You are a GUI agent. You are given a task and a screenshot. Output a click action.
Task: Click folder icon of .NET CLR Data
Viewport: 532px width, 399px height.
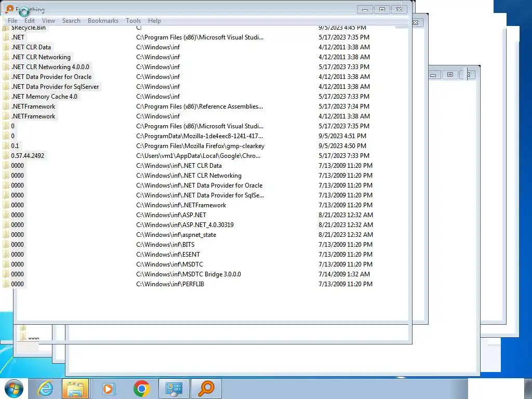(x=6, y=47)
